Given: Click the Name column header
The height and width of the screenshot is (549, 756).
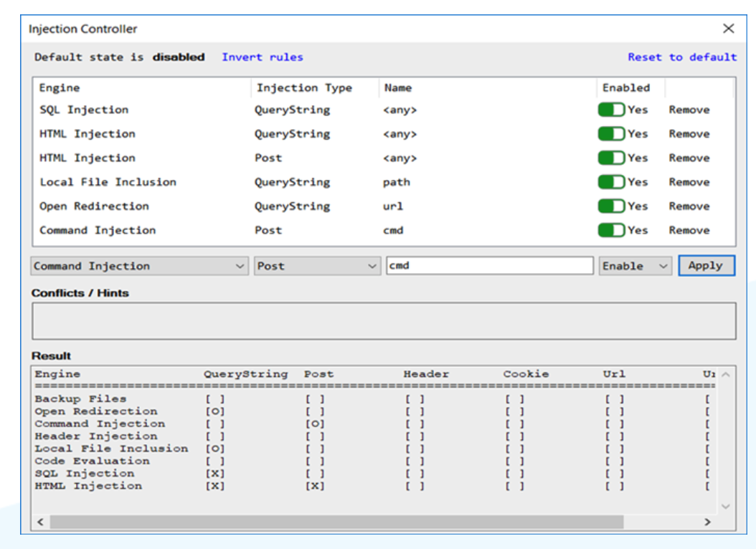Looking at the screenshot, I should (x=398, y=87).
